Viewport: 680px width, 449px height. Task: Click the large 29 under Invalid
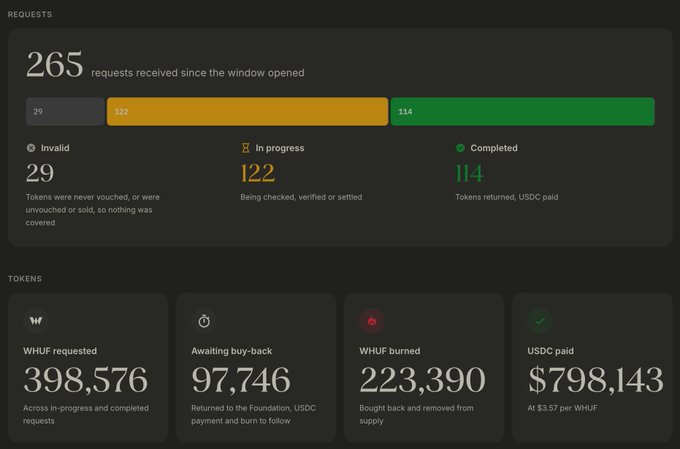coord(40,173)
